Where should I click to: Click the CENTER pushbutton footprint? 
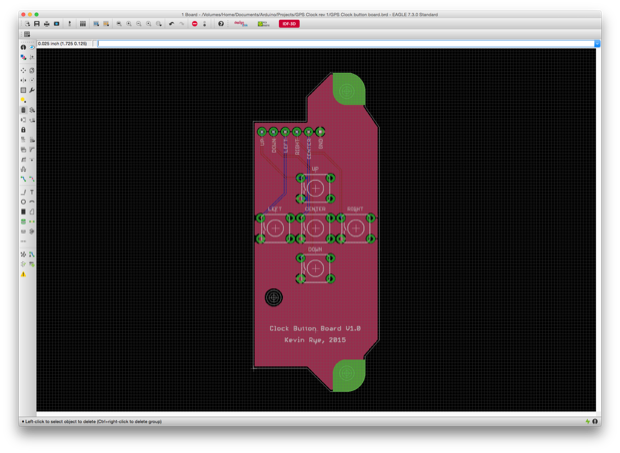[316, 228]
